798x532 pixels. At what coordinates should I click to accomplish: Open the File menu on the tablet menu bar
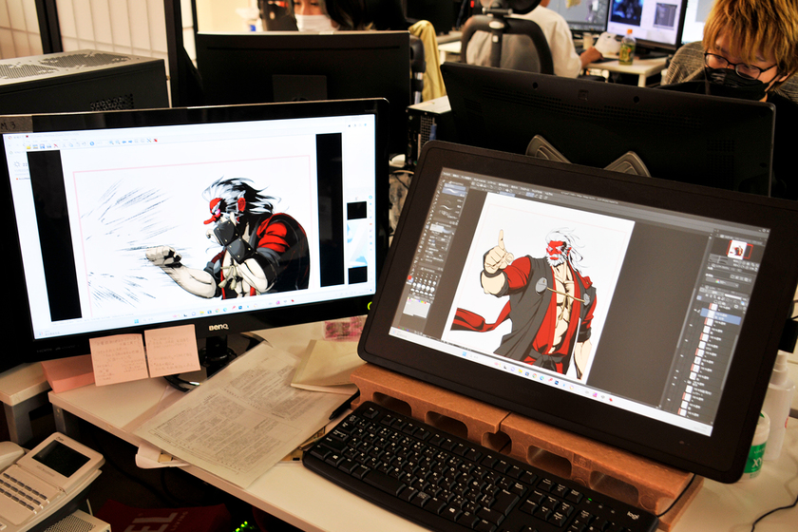pyautogui.click(x=448, y=175)
